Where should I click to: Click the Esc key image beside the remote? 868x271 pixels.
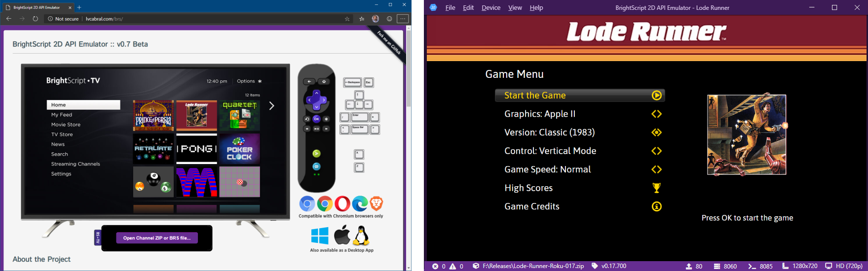pos(369,83)
